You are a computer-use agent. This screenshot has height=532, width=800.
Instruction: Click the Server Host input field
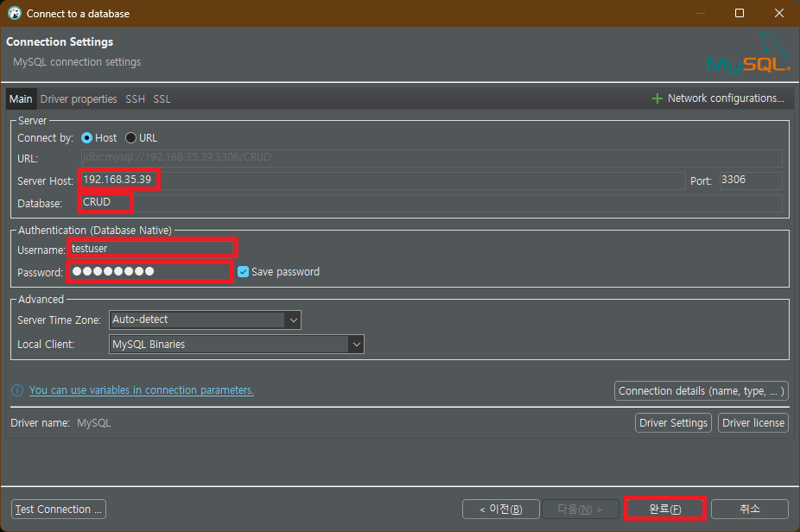[384, 180]
